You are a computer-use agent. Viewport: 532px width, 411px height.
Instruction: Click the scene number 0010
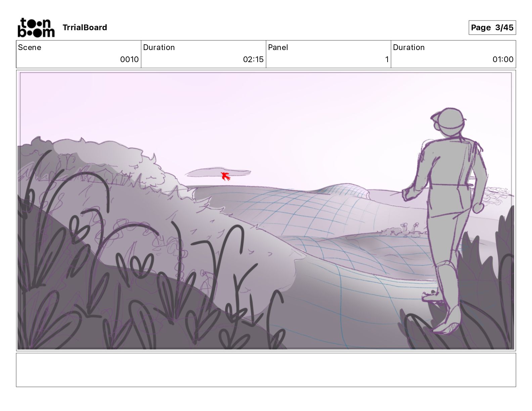[x=129, y=59]
